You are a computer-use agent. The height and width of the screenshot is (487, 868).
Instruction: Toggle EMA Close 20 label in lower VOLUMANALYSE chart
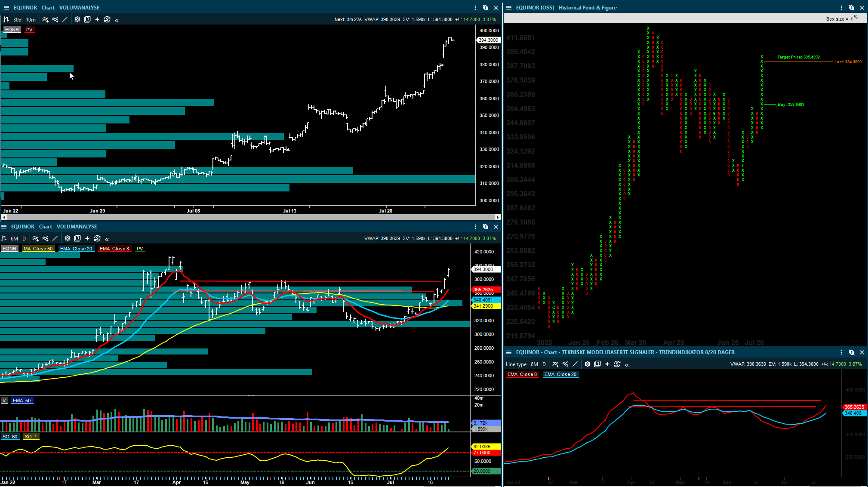[76, 249]
